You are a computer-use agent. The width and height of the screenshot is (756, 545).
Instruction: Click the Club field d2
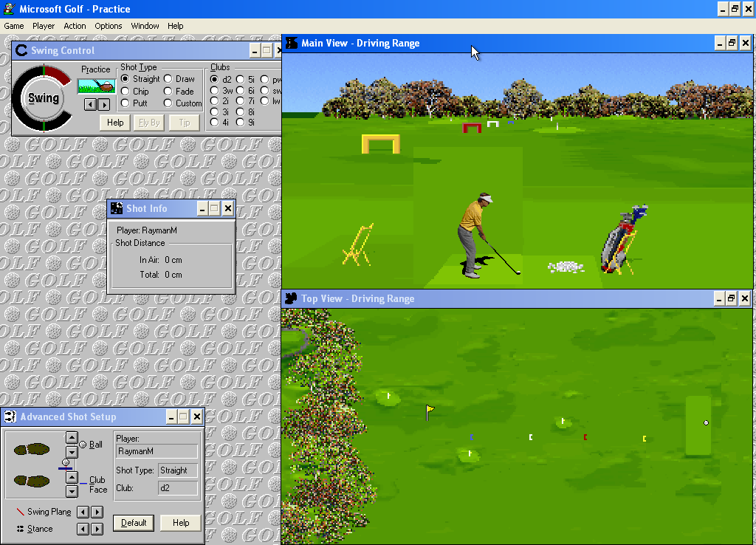[x=177, y=488]
